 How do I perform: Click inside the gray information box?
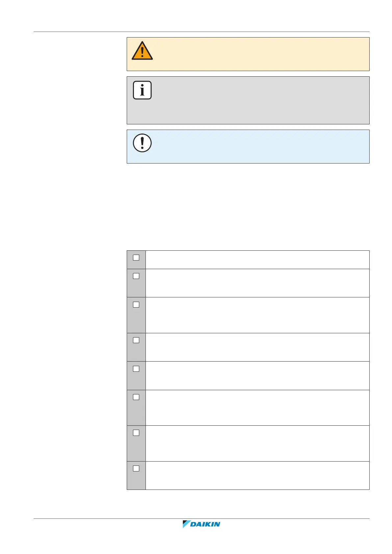tap(248, 100)
